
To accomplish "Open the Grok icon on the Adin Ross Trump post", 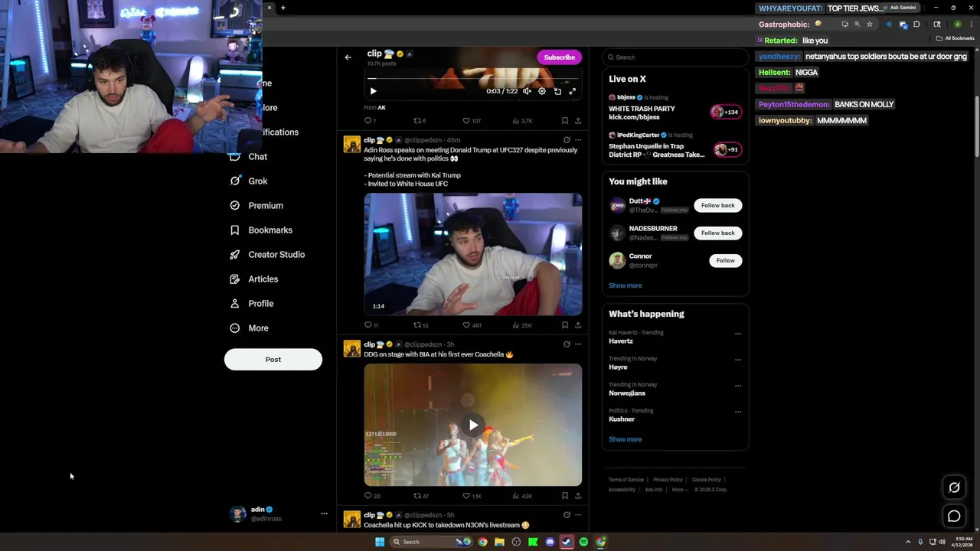I will 567,140.
